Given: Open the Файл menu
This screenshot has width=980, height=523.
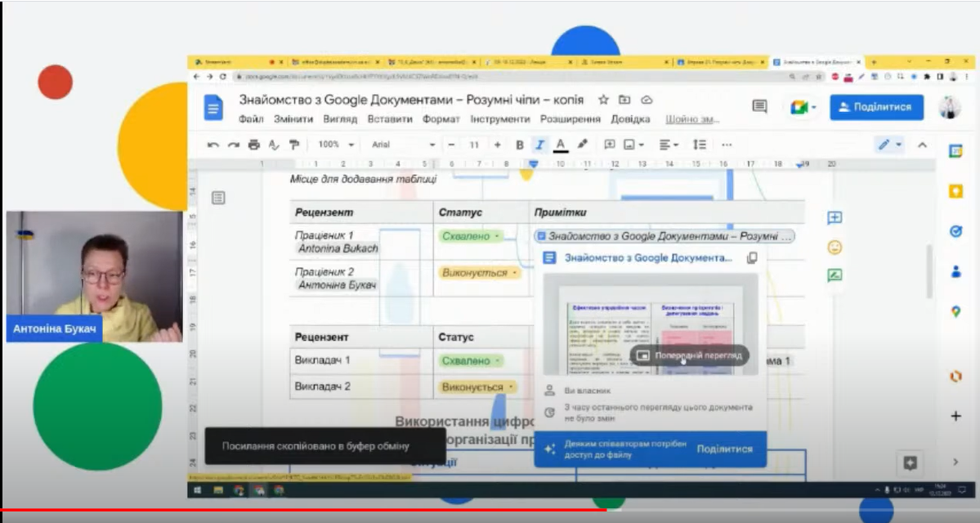Looking at the screenshot, I should [x=251, y=118].
